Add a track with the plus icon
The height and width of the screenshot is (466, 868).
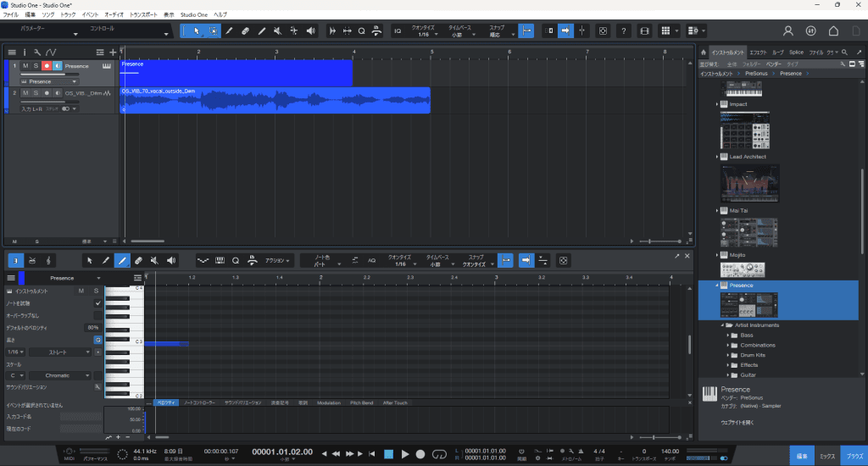(113, 52)
